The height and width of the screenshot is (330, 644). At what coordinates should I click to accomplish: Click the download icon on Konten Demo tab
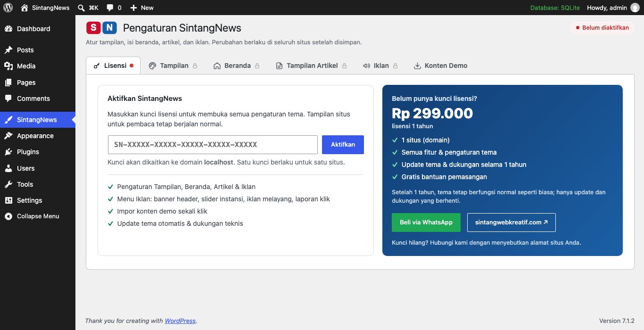417,66
